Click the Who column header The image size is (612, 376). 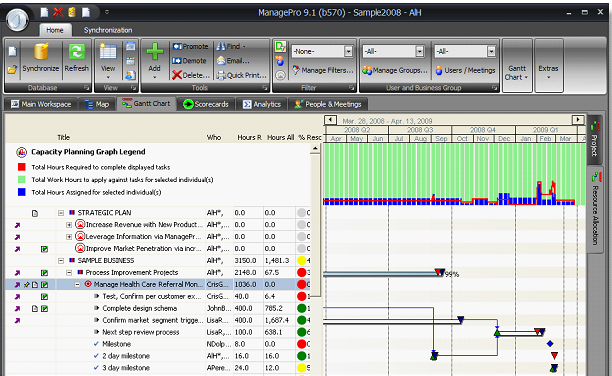pos(213,137)
